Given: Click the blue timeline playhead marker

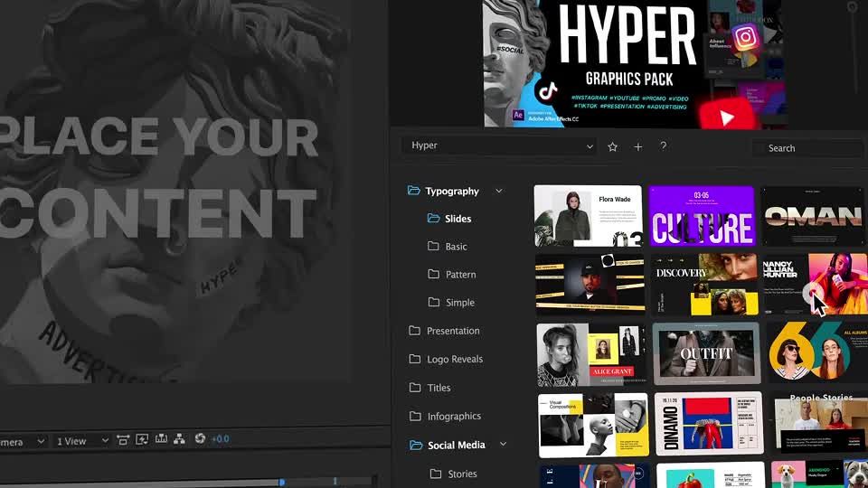Looking at the screenshot, I should point(282,483).
